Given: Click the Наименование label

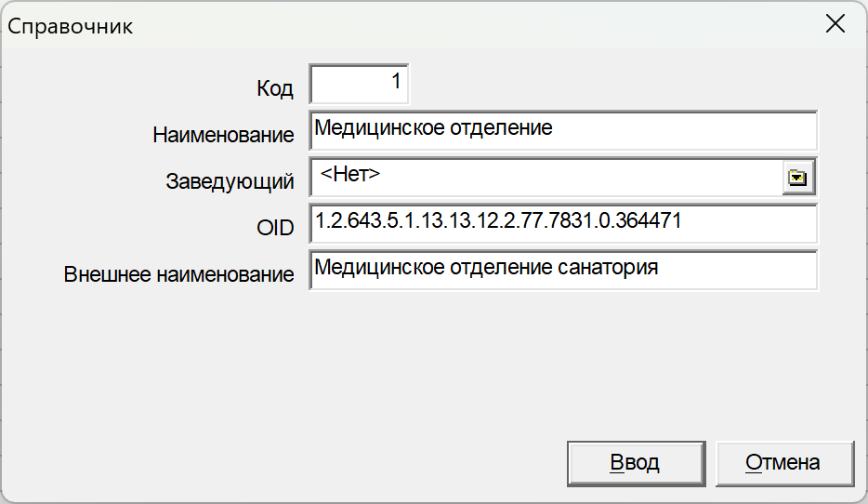Looking at the screenshot, I should (x=223, y=136).
